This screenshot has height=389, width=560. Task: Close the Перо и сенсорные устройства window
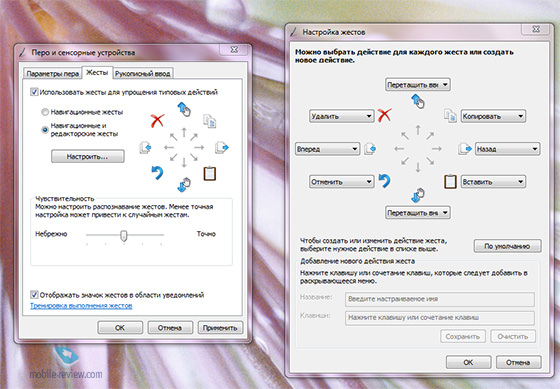(x=234, y=50)
